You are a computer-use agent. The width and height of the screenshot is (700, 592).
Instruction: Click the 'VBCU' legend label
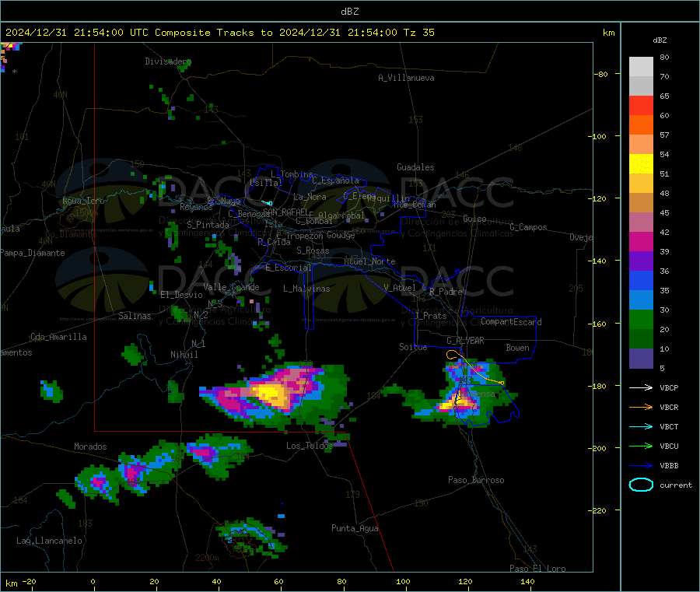coord(669,446)
